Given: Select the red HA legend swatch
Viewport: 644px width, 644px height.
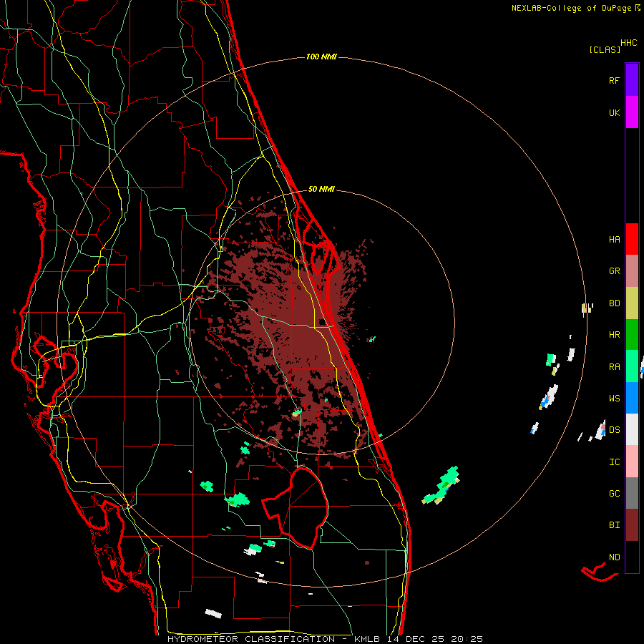Looking at the screenshot, I should click(632, 239).
